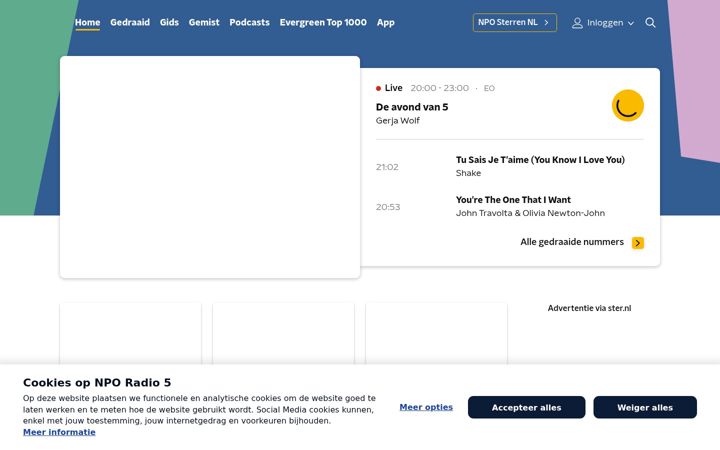Go to the Home tab

click(x=87, y=22)
